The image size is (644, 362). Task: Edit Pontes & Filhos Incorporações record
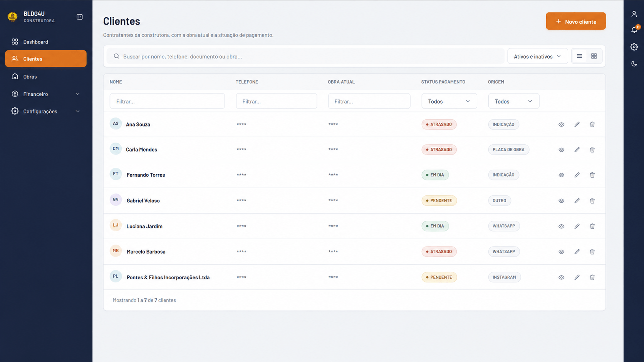point(577,277)
